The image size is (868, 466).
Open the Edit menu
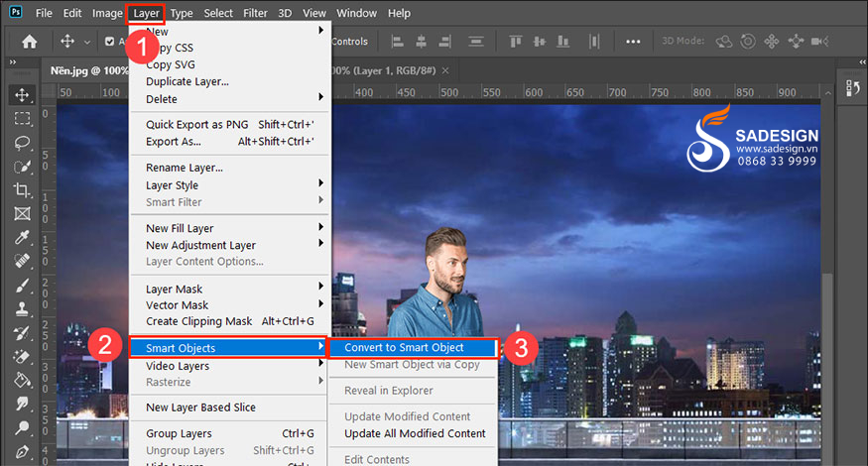[72, 13]
